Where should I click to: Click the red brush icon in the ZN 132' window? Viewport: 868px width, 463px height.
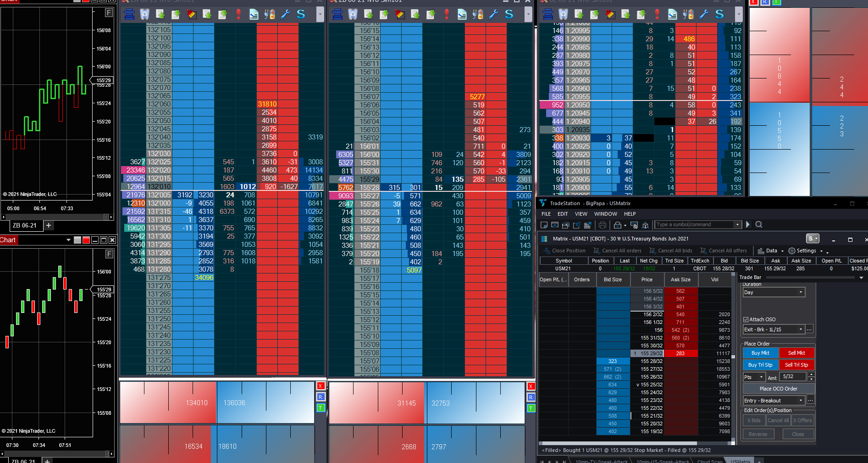pos(192,15)
